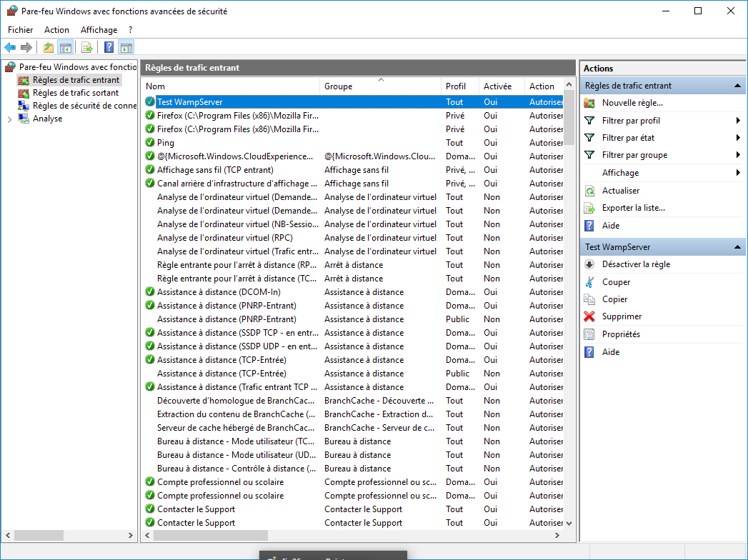Click the back arrow toolbar icon
Viewport: 748px width, 560px height.
click(x=10, y=48)
